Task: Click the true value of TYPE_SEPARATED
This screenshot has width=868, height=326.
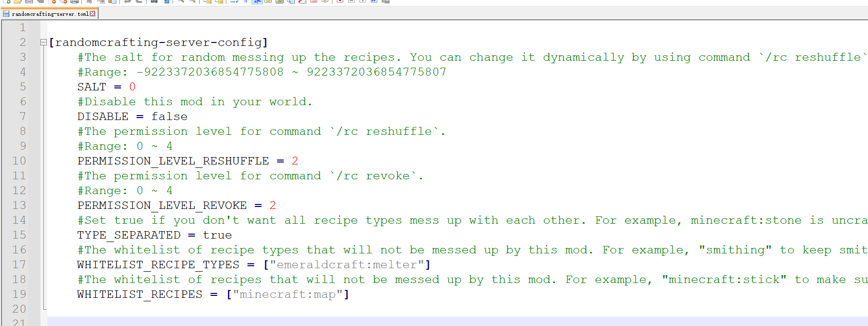Action: click(x=217, y=235)
